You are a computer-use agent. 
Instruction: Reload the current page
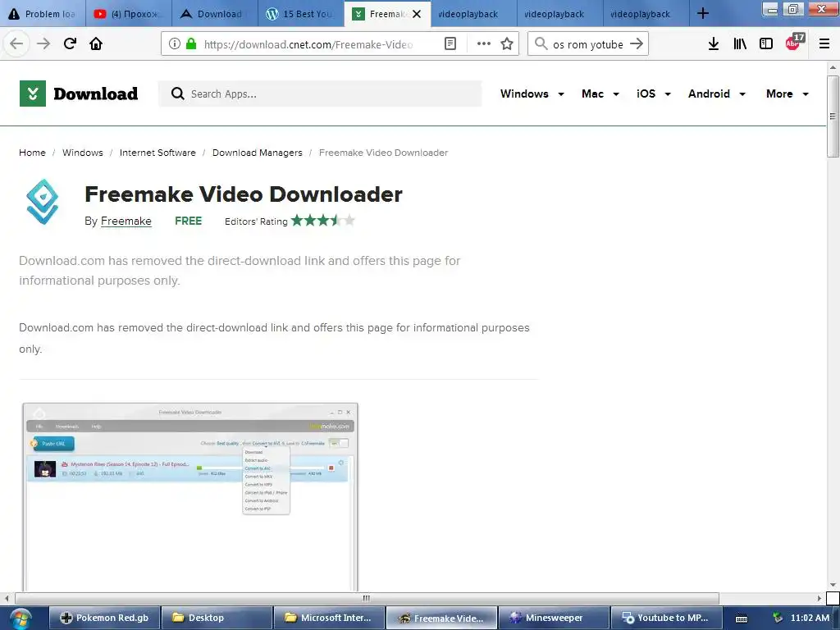pyautogui.click(x=71, y=43)
